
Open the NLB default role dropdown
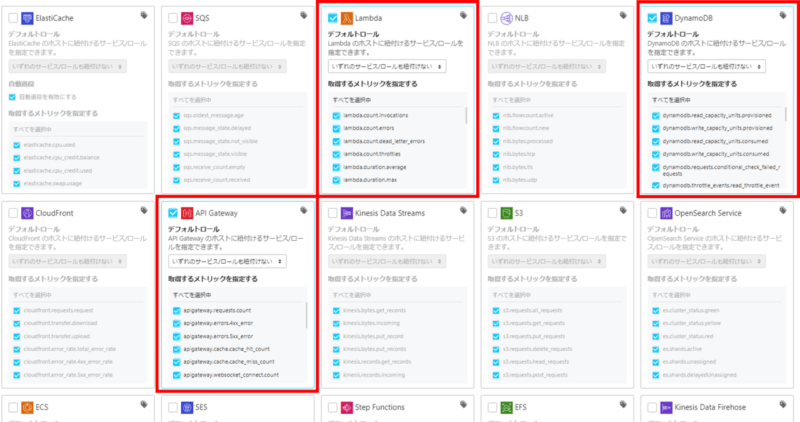(546, 66)
